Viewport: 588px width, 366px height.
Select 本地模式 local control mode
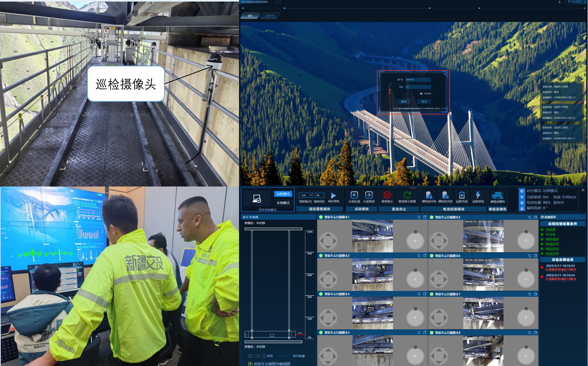(x=283, y=203)
